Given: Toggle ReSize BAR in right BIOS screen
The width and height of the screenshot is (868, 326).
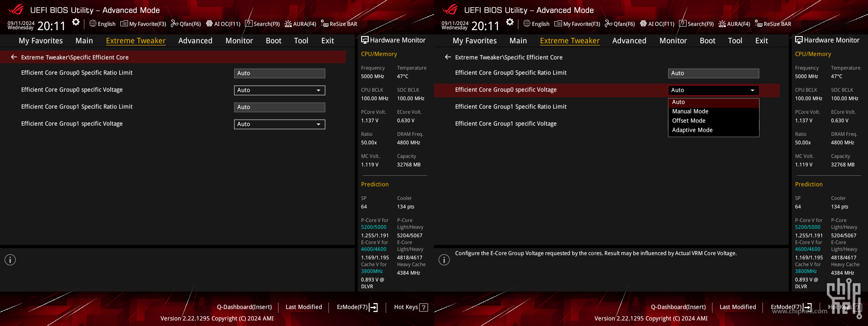Looking at the screenshot, I should [x=773, y=24].
